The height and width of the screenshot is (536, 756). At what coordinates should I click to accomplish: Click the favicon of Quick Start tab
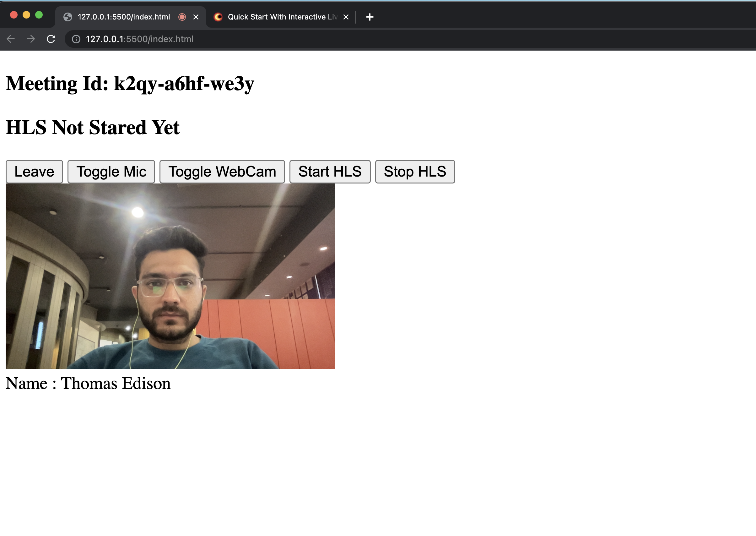coord(218,17)
